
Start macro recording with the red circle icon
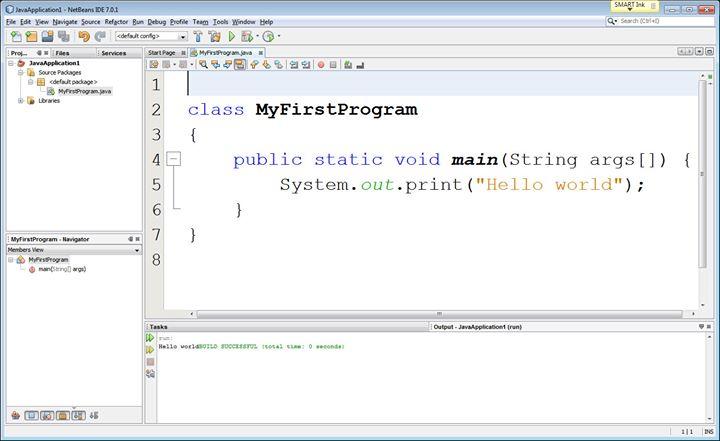(x=321, y=65)
